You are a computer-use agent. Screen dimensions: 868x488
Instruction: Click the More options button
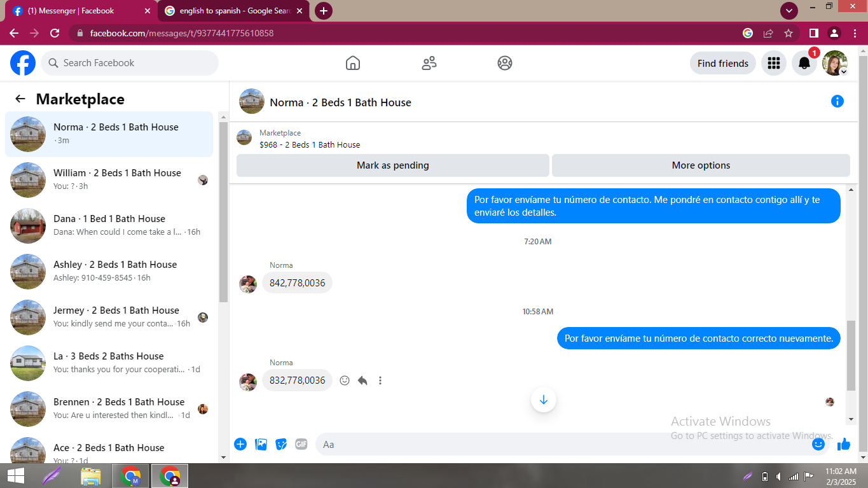pos(701,165)
